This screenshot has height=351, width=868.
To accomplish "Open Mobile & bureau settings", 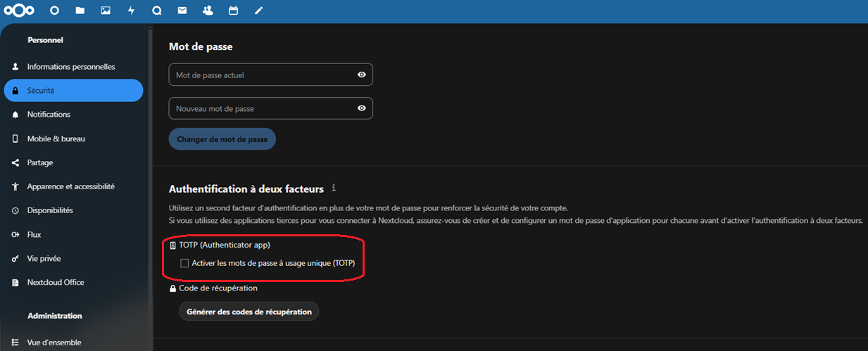I will click(x=73, y=139).
